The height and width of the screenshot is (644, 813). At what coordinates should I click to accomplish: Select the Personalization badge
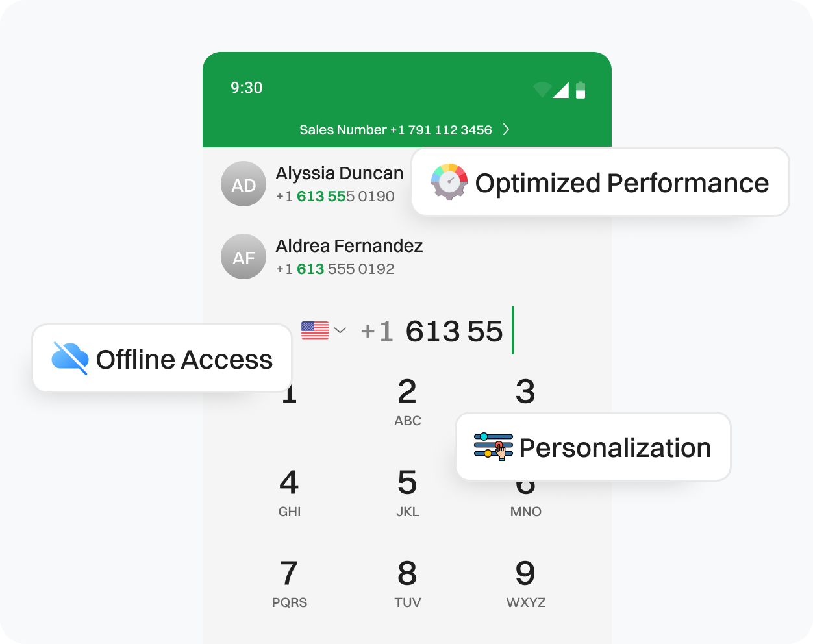[x=593, y=447]
